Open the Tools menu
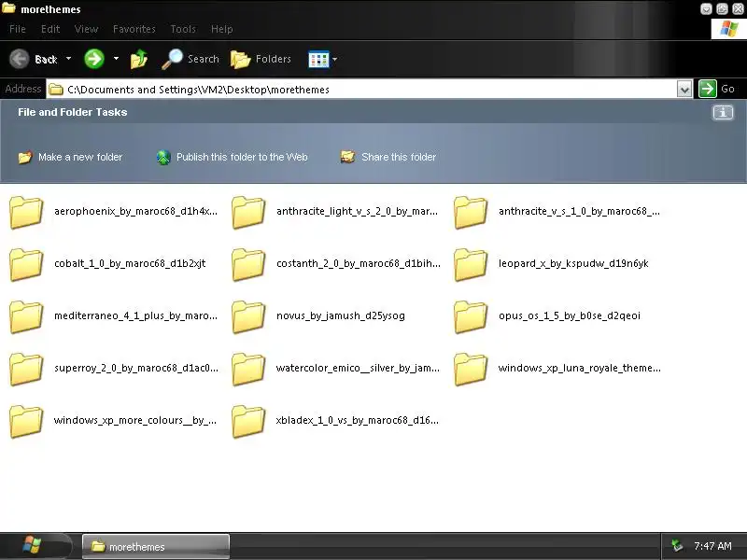Image resolution: width=747 pixels, height=560 pixels. point(183,29)
